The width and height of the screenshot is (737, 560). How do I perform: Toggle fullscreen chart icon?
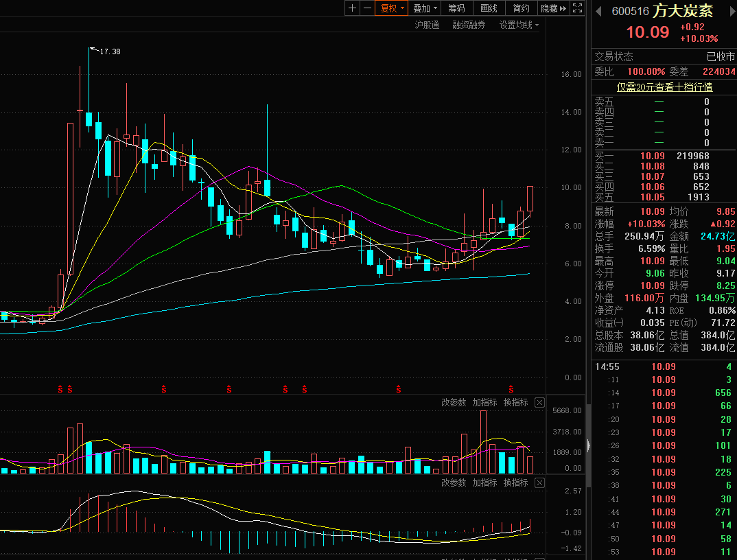click(x=577, y=8)
